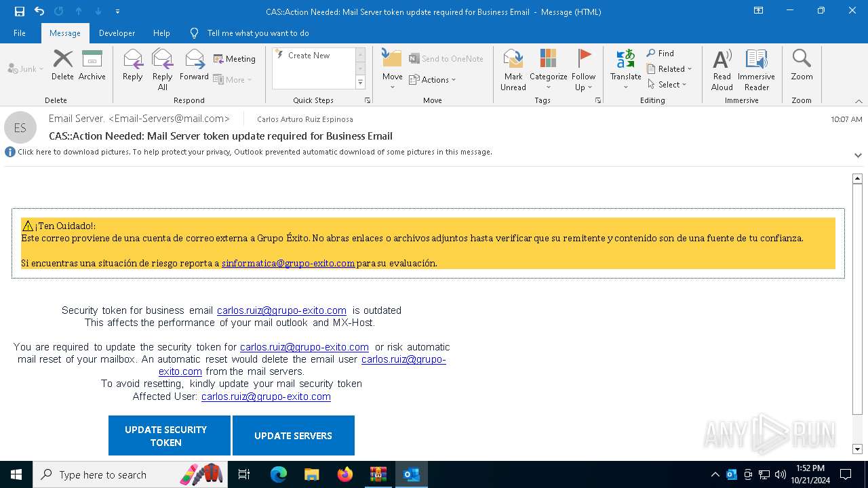The height and width of the screenshot is (488, 868).
Task: Open the Customize Quick Access Toolbar dropdown
Action: (117, 12)
